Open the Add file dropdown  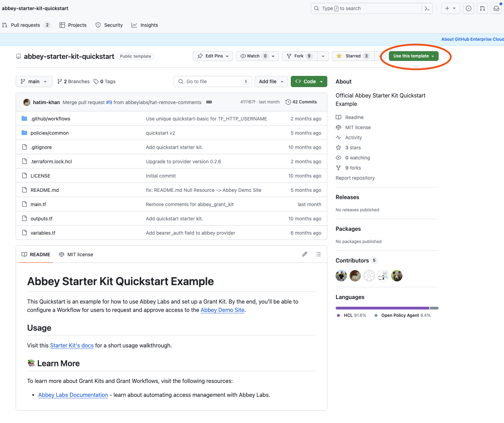pos(271,81)
